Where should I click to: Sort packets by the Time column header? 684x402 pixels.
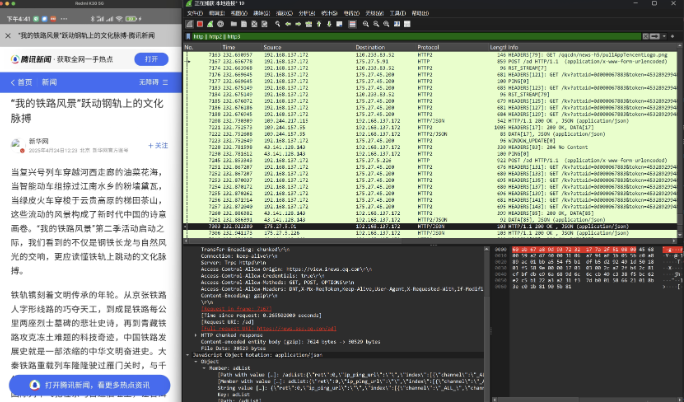[x=229, y=47]
